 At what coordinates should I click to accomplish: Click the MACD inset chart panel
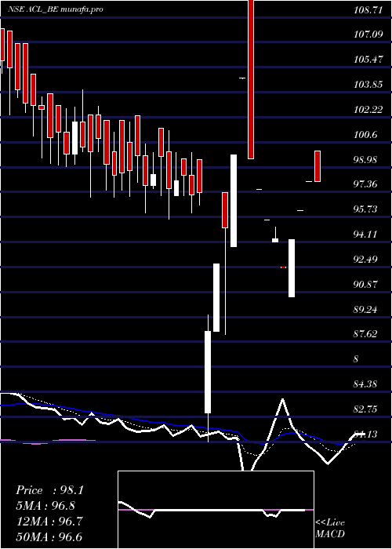click(216, 510)
